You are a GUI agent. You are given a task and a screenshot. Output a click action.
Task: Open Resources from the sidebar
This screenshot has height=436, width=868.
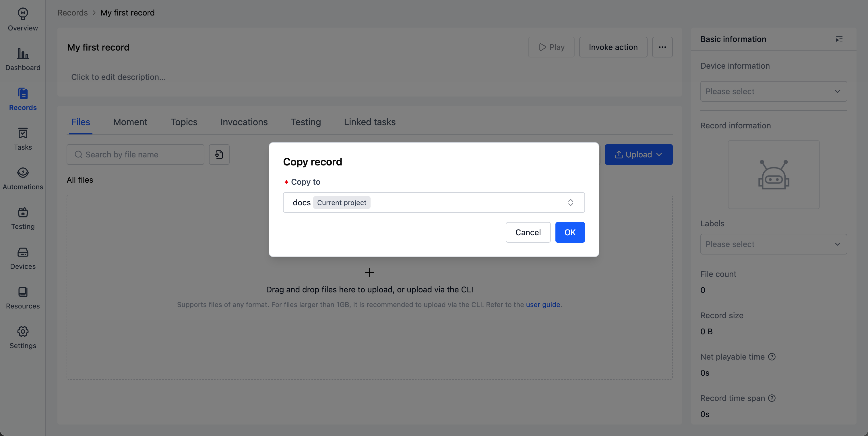click(x=23, y=297)
